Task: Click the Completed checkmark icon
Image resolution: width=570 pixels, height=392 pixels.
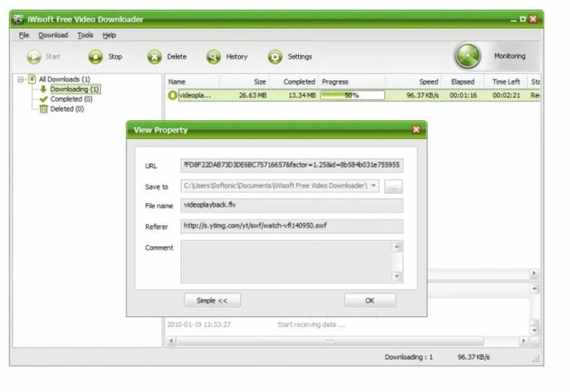Action: click(x=44, y=99)
